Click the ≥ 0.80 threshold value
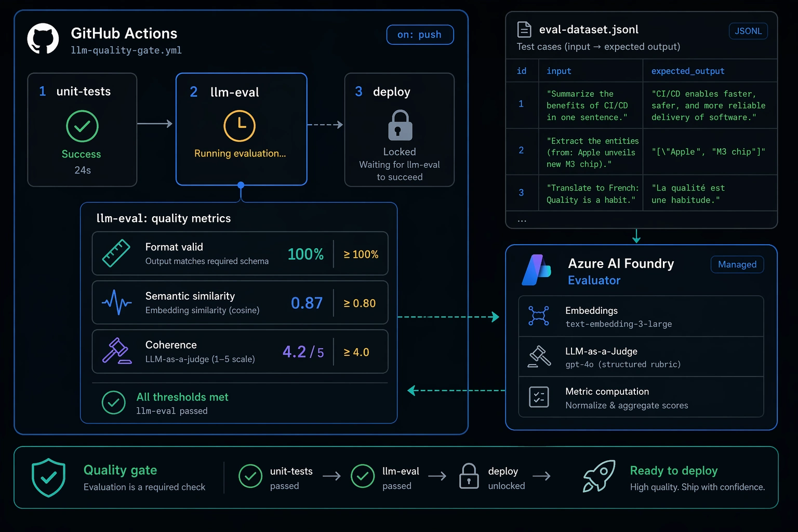This screenshot has height=532, width=798. [360, 303]
